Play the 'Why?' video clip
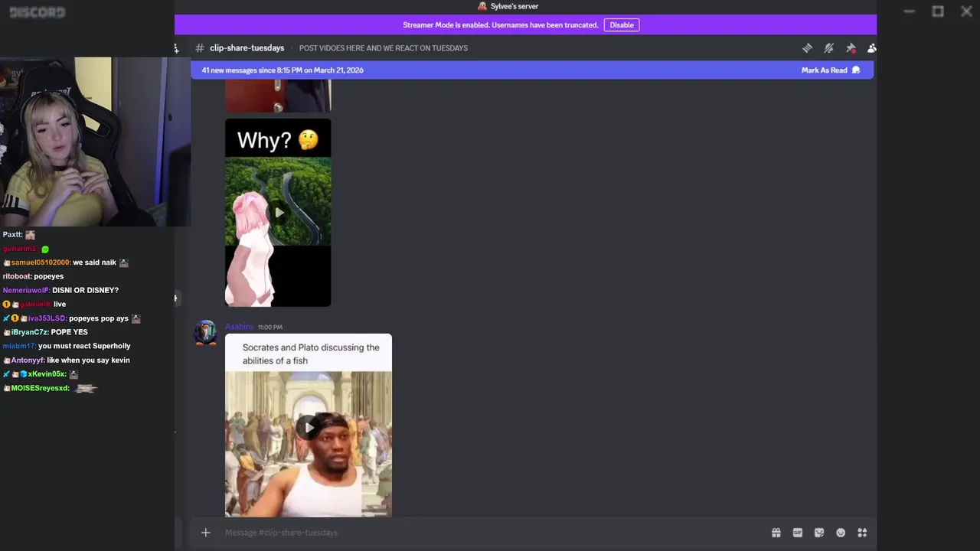This screenshot has width=980, height=551. tap(278, 213)
